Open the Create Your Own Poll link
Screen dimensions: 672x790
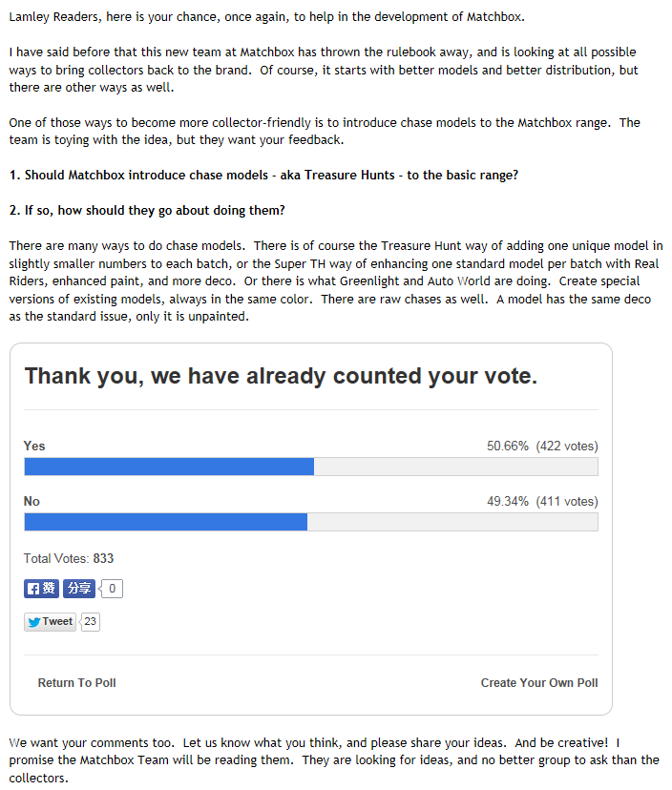pyautogui.click(x=539, y=683)
